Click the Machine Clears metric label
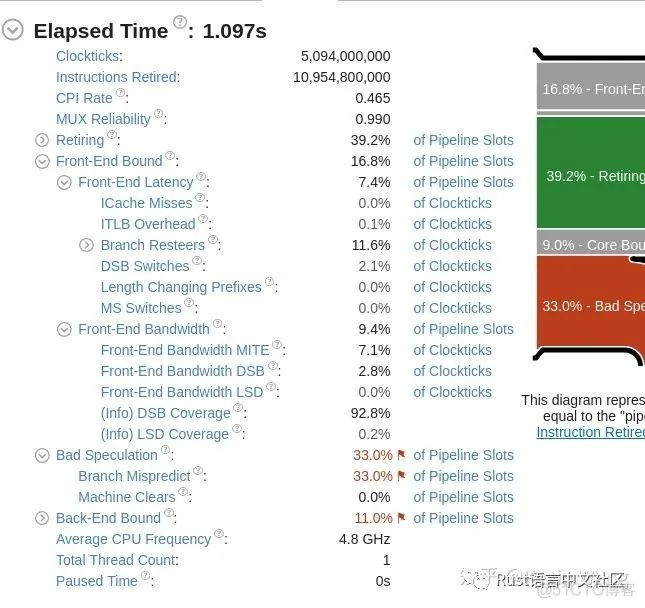645x608 pixels. tap(126, 497)
